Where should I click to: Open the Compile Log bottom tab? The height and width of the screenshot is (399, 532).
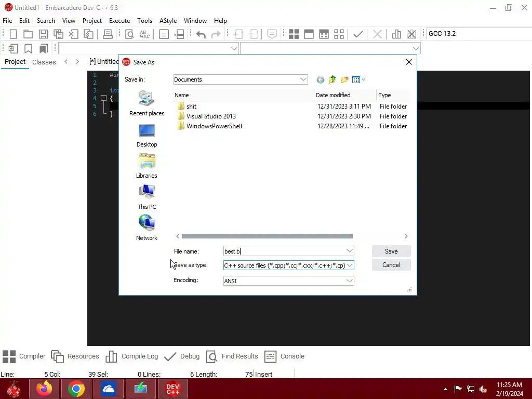pos(131,356)
